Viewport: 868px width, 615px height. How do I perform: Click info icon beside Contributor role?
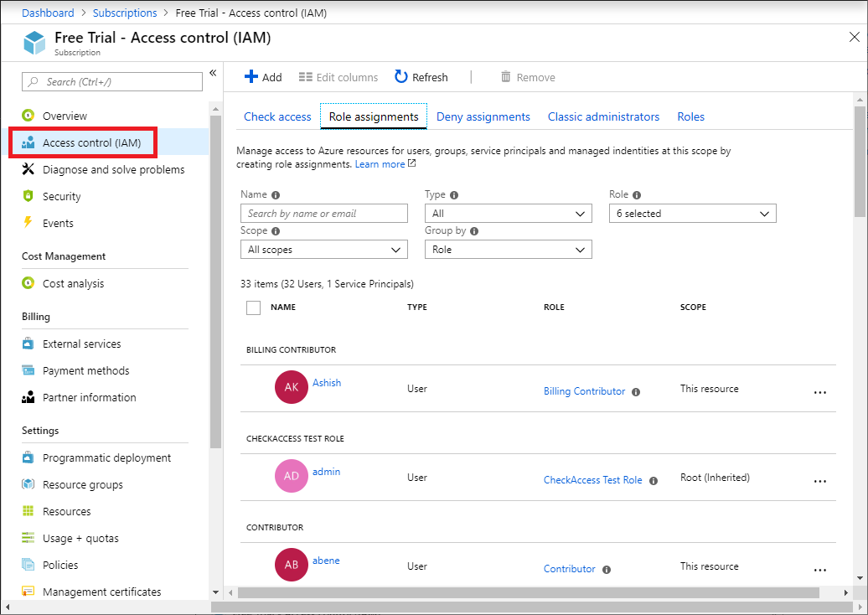[606, 570]
